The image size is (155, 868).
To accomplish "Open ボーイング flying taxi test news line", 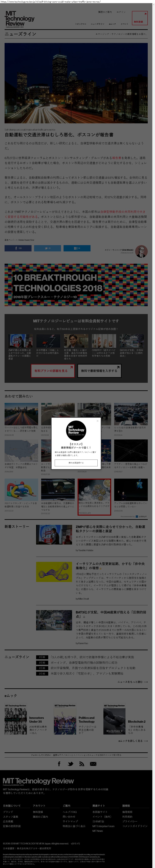I will [x=84, y=663].
